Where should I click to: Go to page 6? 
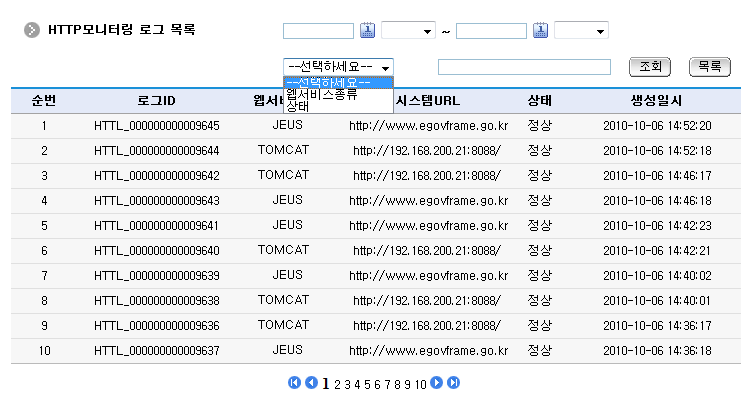coord(377,385)
